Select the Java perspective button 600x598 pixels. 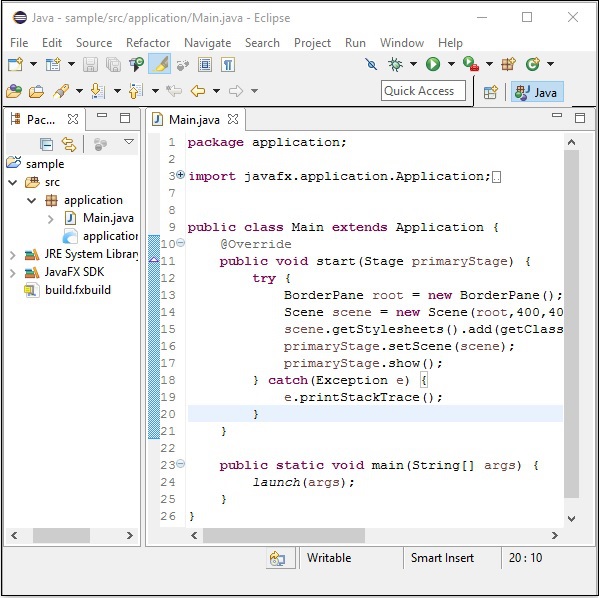536,91
